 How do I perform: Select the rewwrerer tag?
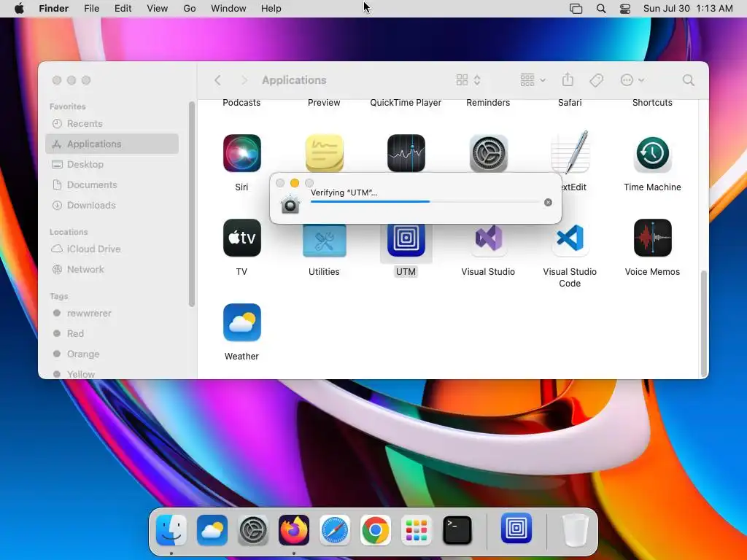112,314
